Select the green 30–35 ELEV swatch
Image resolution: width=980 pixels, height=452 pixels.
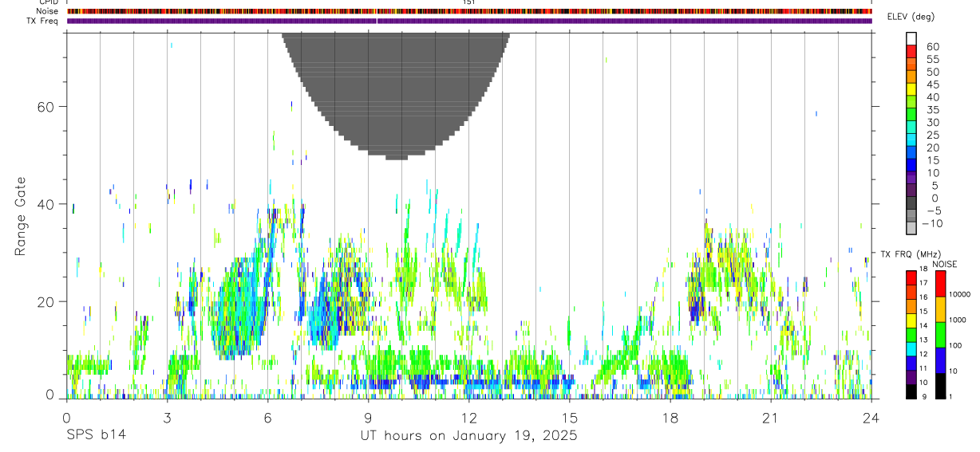911,115
